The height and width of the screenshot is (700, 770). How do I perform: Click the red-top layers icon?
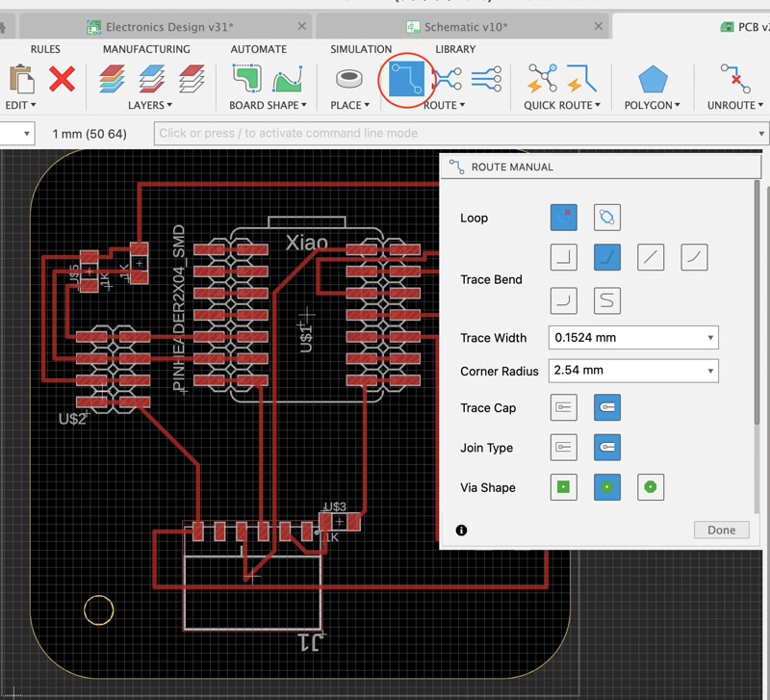tap(192, 79)
